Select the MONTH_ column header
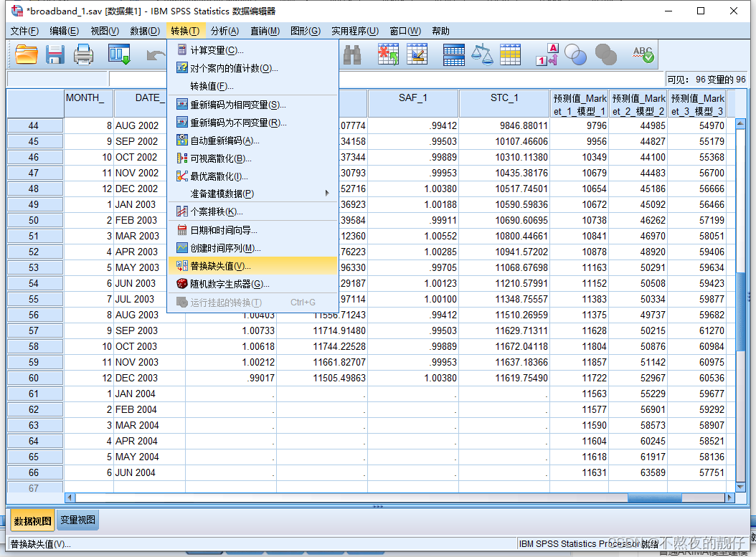The image size is (756, 557). (89, 104)
